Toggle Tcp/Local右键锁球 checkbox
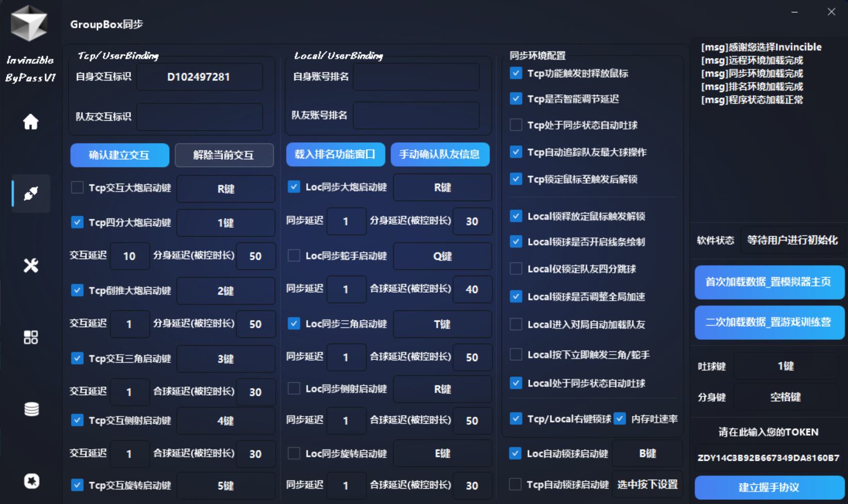Viewport: 848px width, 504px height. click(x=516, y=418)
